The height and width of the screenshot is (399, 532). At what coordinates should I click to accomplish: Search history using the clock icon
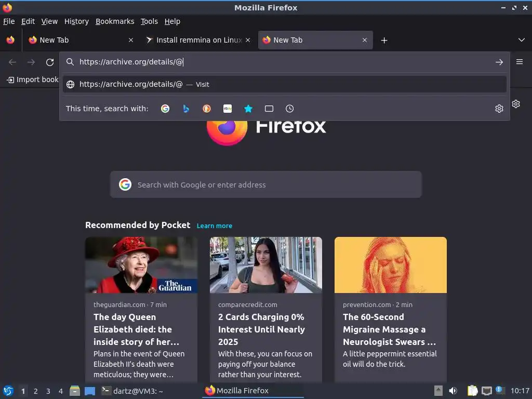290,109
